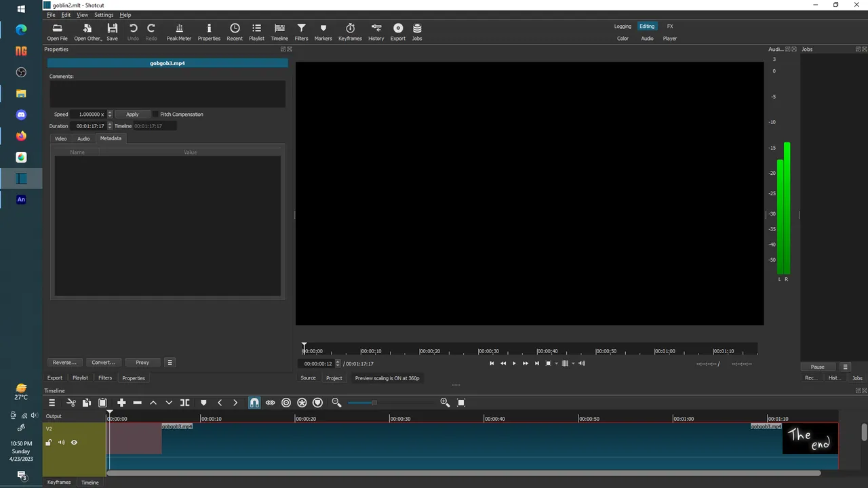Open the Markers panel
868x488 pixels.
tap(323, 32)
